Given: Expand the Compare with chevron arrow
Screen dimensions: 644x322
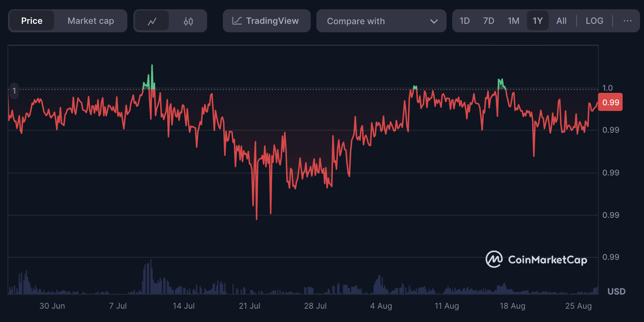Looking at the screenshot, I should tap(434, 21).
